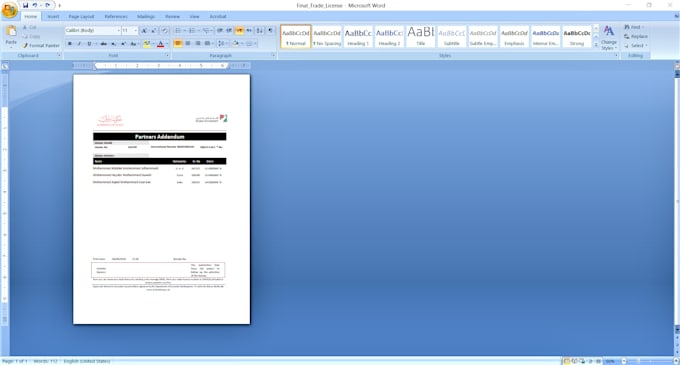Open the View tab
This screenshot has height=365, width=680.
(194, 16)
